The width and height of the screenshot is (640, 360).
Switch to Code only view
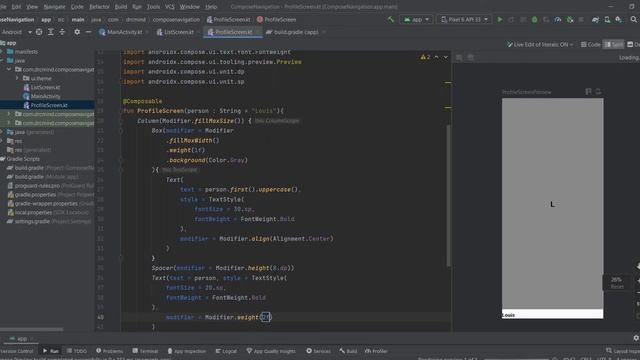[590, 44]
